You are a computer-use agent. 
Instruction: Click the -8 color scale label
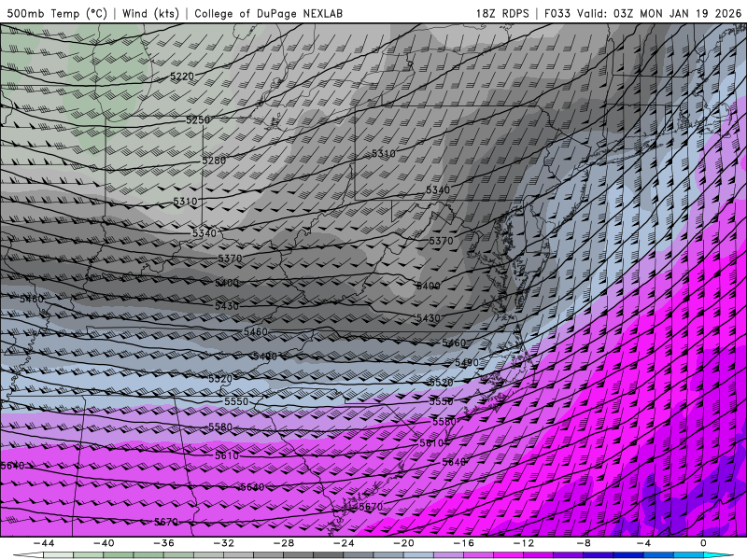[x=584, y=543]
